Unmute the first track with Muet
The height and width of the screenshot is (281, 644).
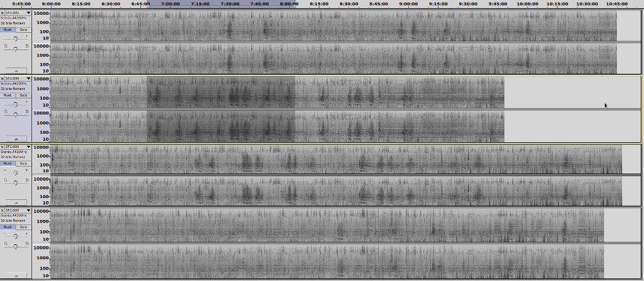(x=8, y=29)
